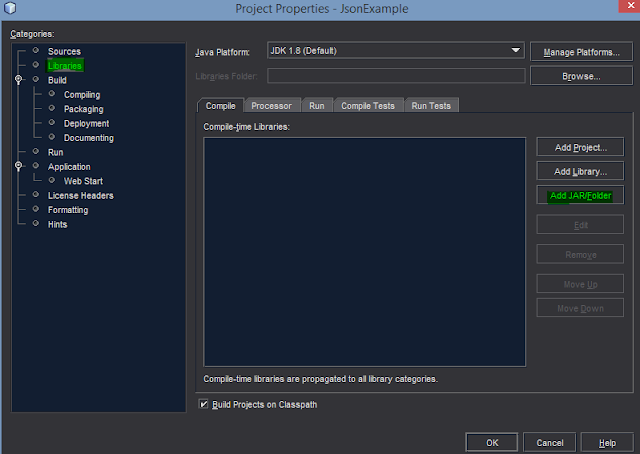Click the Add Project button
This screenshot has height=454, width=640.
[580, 147]
